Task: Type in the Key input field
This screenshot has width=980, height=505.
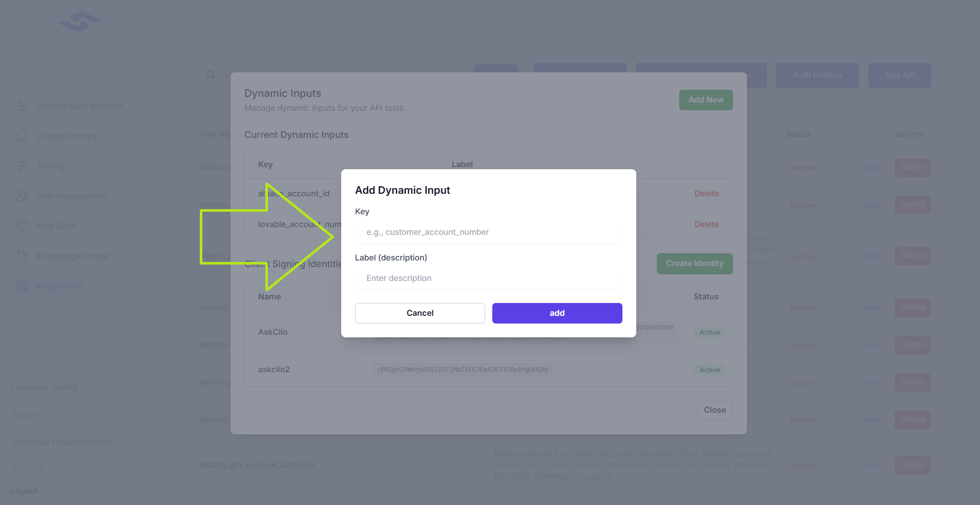Action: [488, 232]
